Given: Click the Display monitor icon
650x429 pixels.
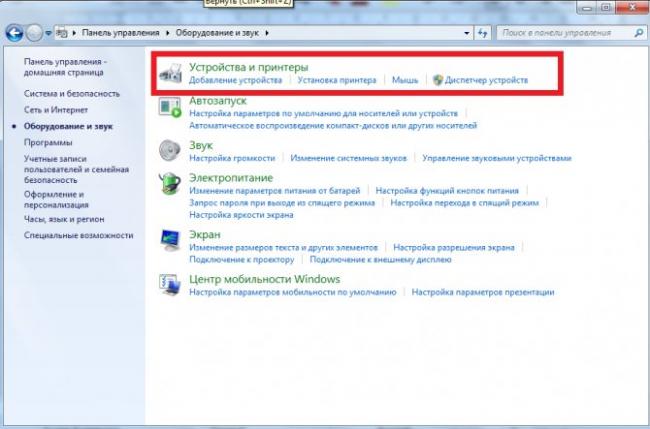Looking at the screenshot, I should (170, 240).
